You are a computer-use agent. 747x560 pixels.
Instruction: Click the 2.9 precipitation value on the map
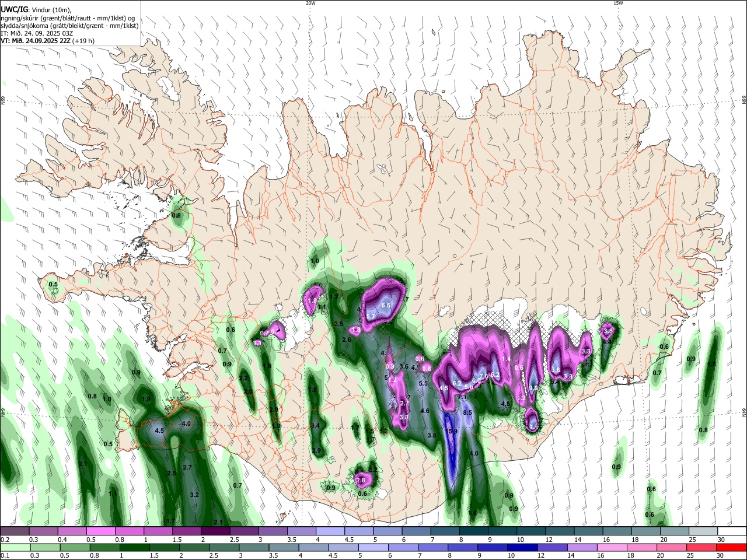pos(316,450)
